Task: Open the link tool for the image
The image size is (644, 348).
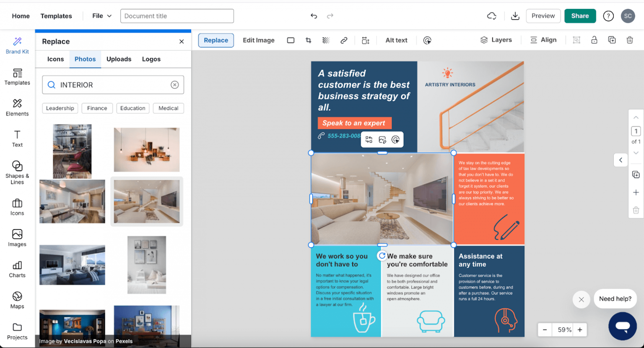Action: pos(344,40)
